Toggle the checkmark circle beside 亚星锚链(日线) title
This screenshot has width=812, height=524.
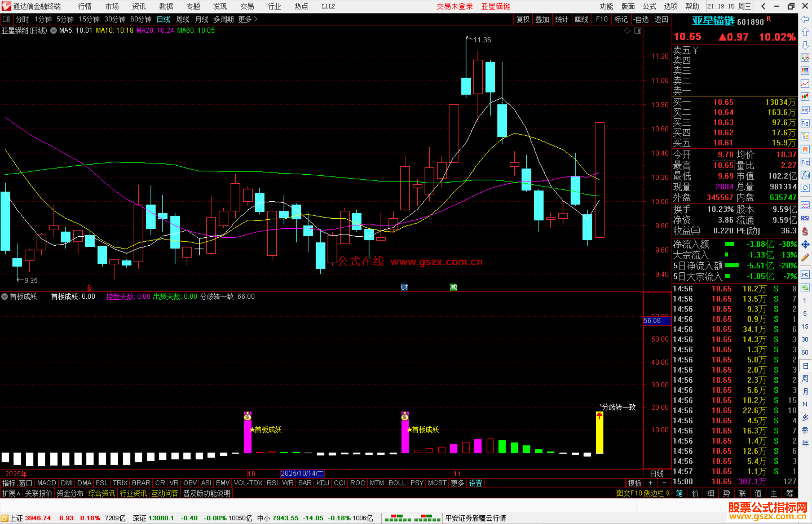coord(54,30)
